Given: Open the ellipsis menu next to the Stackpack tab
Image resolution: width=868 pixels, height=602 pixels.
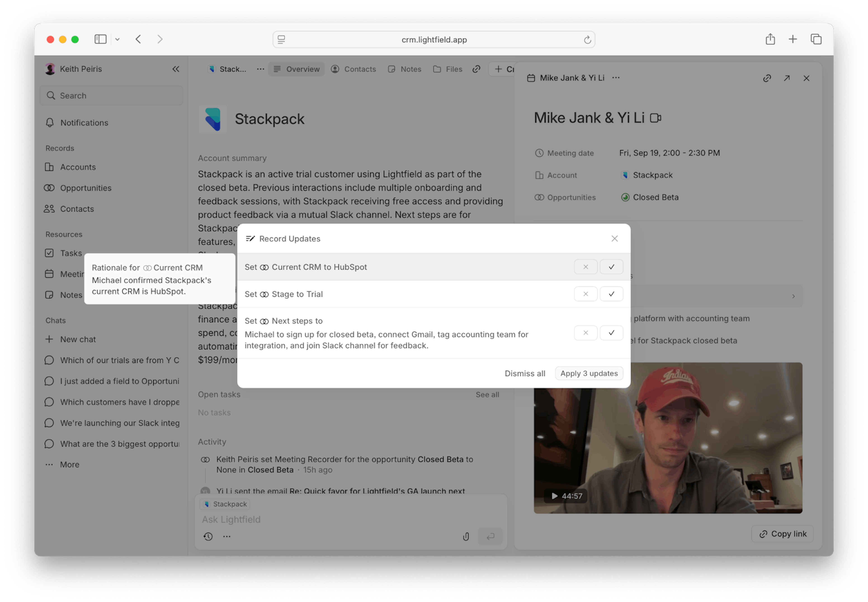Looking at the screenshot, I should coord(260,69).
